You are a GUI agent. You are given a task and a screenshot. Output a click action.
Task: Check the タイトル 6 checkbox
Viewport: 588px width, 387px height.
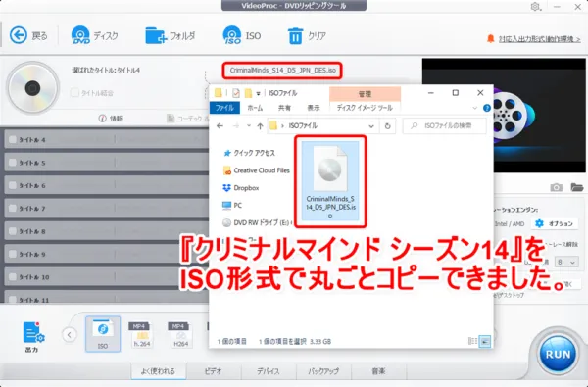tap(13, 185)
